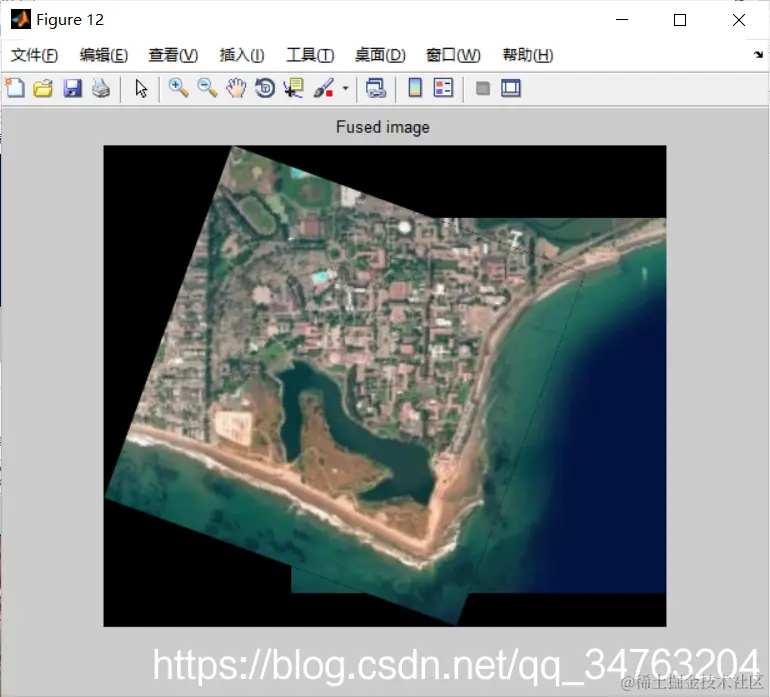Open the 帮助(H) menu

point(528,55)
